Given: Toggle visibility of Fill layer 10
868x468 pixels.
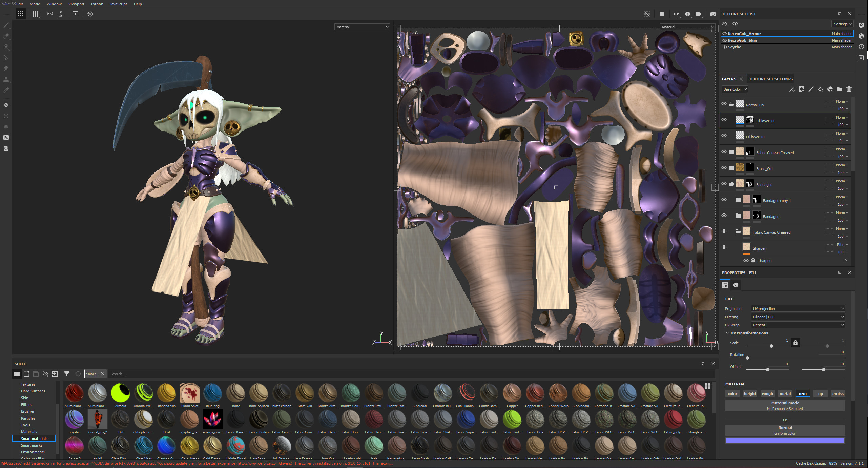Looking at the screenshot, I should coord(724,136).
